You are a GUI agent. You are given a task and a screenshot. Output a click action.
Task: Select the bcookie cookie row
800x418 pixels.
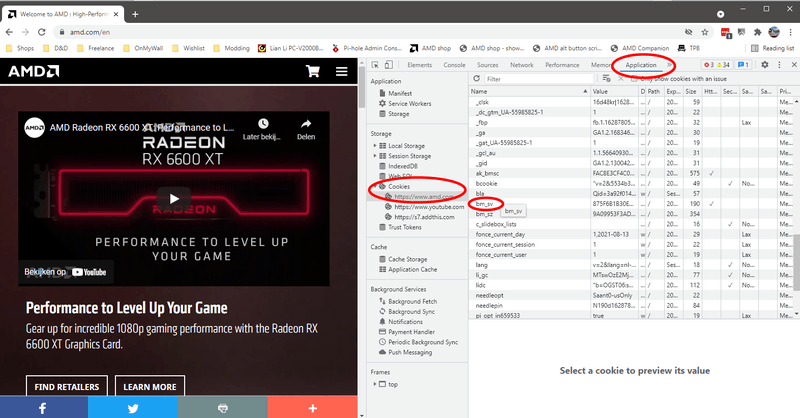pyautogui.click(x=632, y=183)
